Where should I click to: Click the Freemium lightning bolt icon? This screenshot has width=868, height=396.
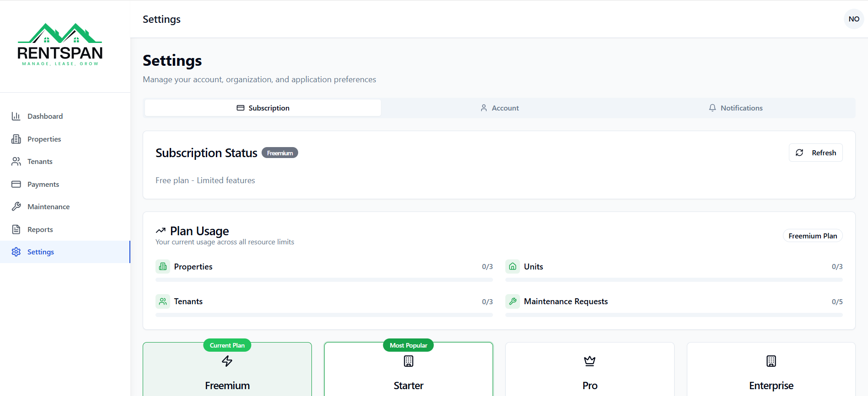coord(227,361)
